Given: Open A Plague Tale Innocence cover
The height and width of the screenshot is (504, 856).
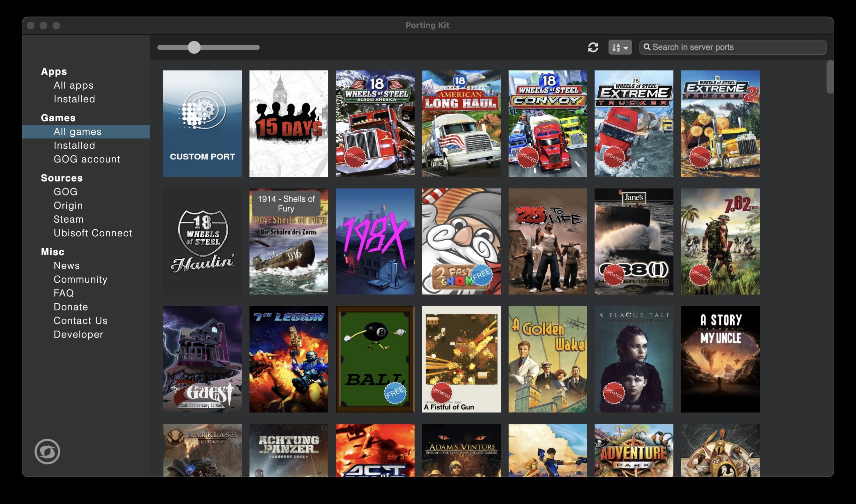Looking at the screenshot, I should 634,359.
